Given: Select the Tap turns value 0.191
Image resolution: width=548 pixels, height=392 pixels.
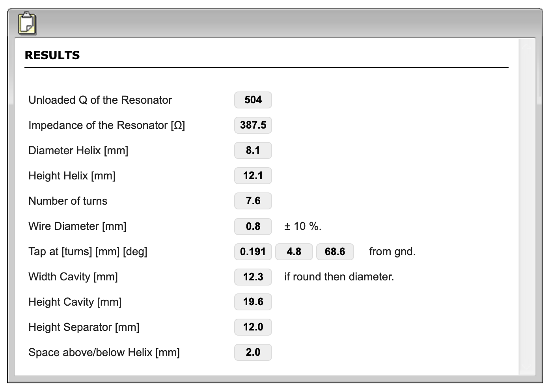Looking at the screenshot, I should coord(253,251).
